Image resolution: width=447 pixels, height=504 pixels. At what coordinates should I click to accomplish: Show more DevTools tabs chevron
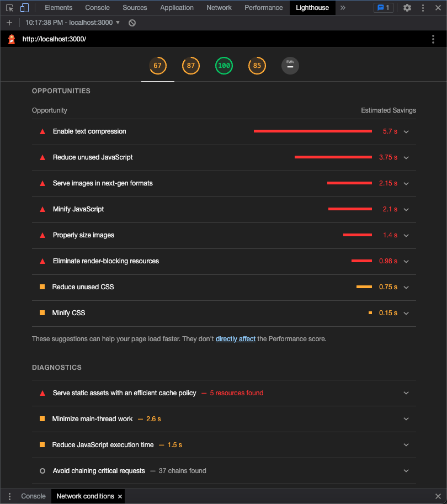343,8
